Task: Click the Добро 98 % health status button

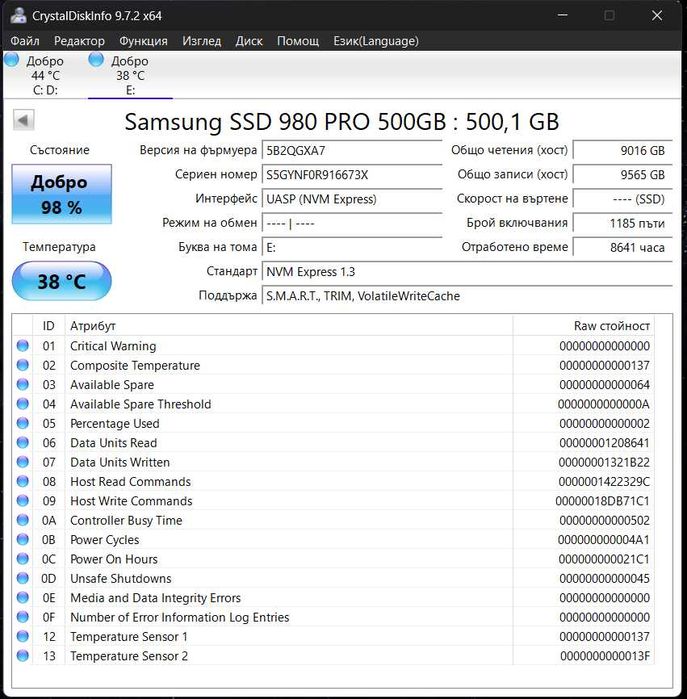Action: (62, 194)
